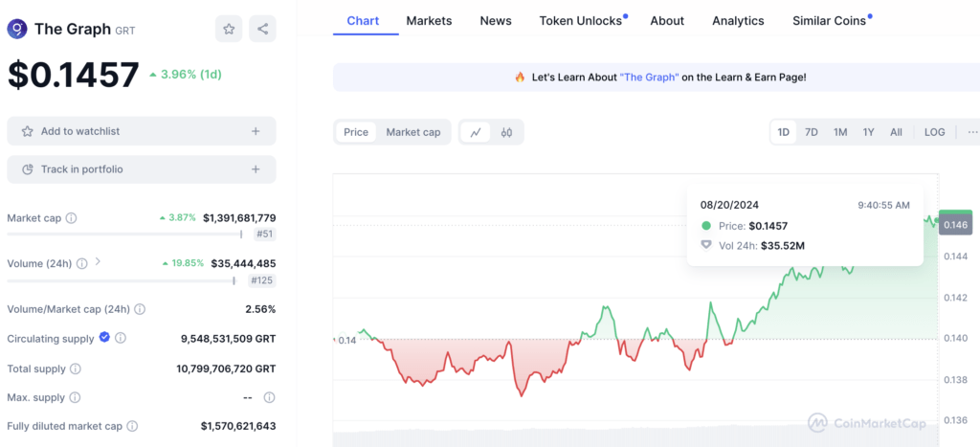Select All time range
This screenshot has height=447, width=980.
[x=896, y=132]
